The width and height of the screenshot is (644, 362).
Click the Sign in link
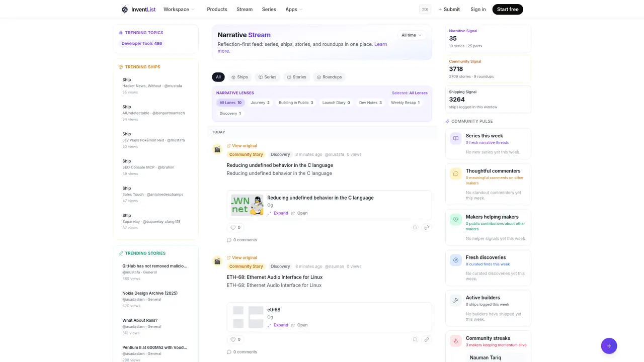pos(478,9)
